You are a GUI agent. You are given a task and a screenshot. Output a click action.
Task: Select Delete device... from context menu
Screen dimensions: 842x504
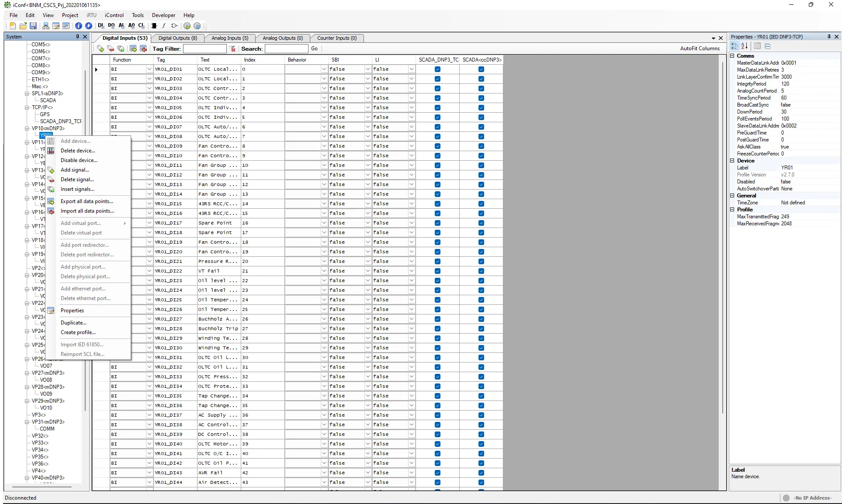78,151
